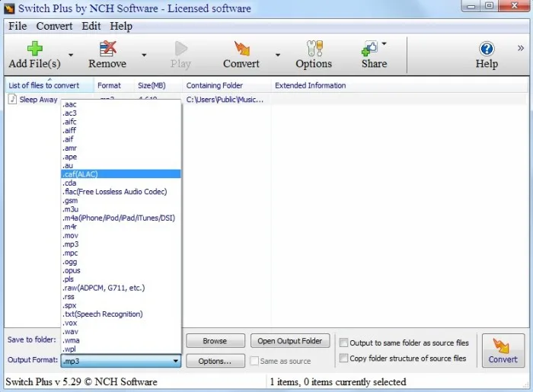Pick .aif in the dropdown list

point(121,139)
